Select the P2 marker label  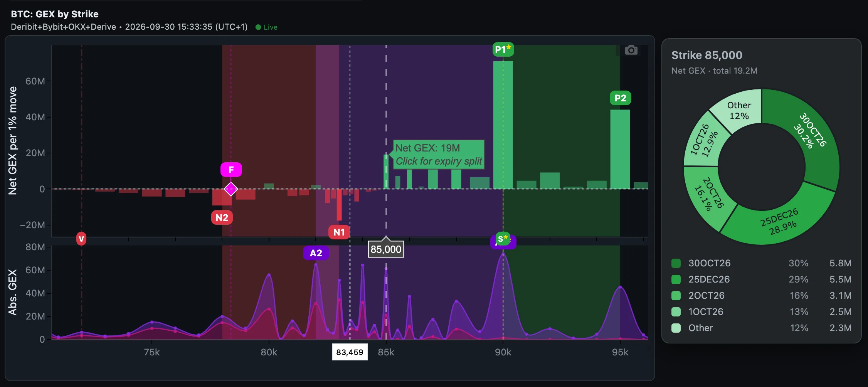[620, 98]
